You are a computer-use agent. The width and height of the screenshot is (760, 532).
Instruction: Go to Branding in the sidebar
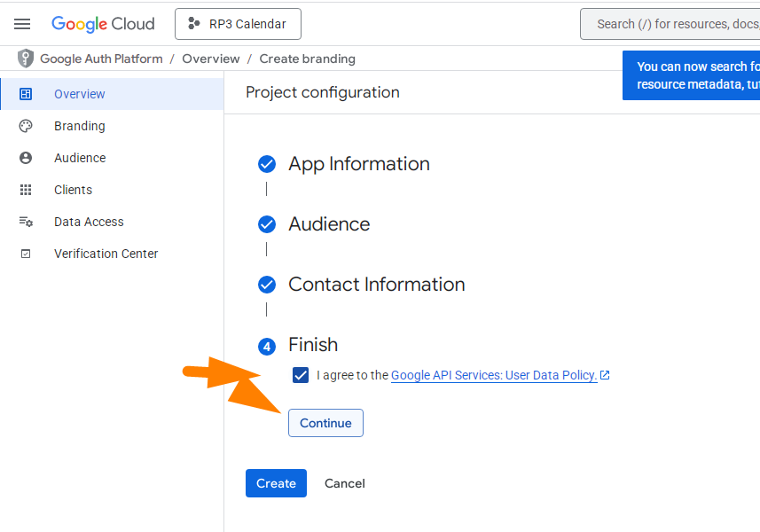coord(80,126)
